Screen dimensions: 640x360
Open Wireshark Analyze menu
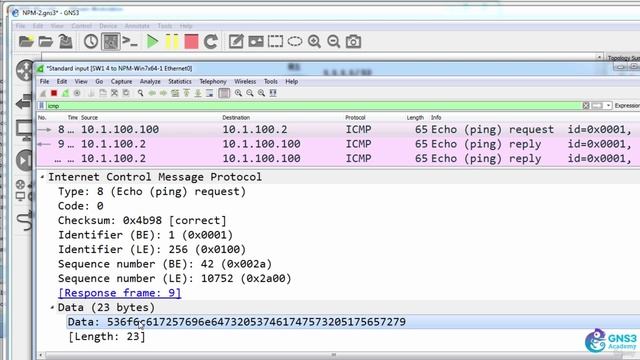pos(150,82)
